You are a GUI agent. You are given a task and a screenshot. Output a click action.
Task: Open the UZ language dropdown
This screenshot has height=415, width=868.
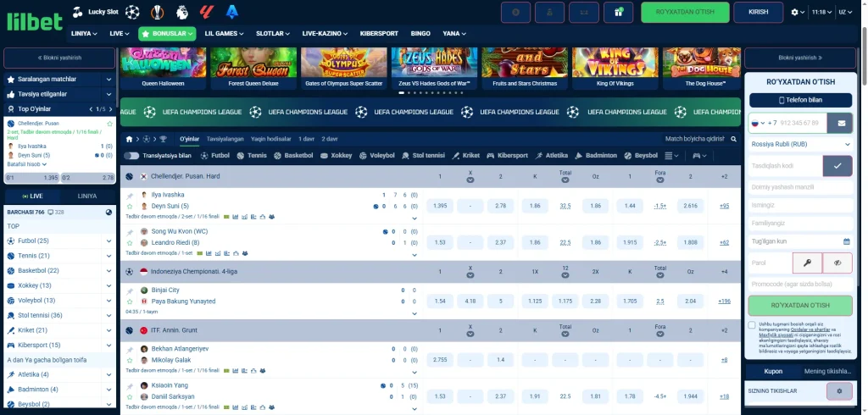click(x=845, y=12)
